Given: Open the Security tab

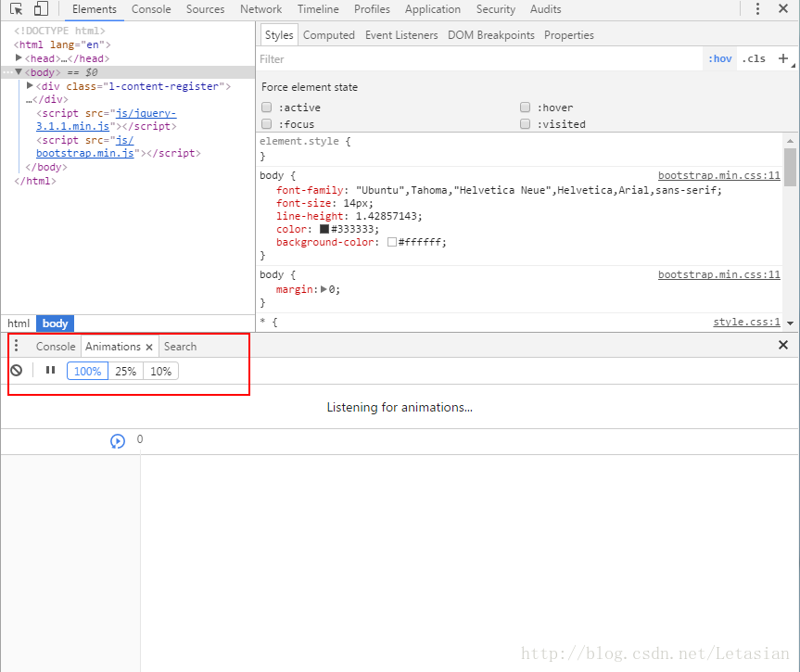Looking at the screenshot, I should click(495, 9).
